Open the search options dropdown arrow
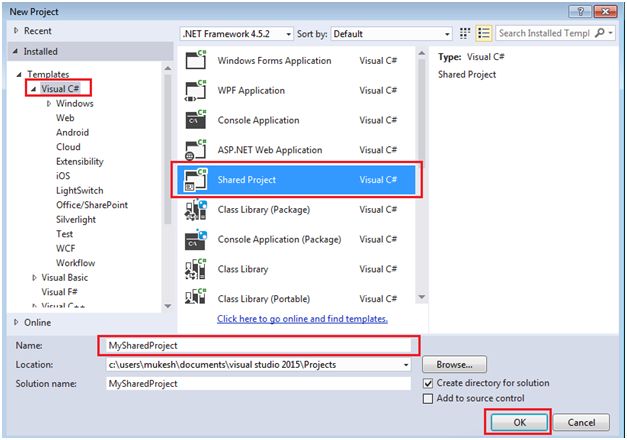This screenshot has height=440, width=627. 611,33
